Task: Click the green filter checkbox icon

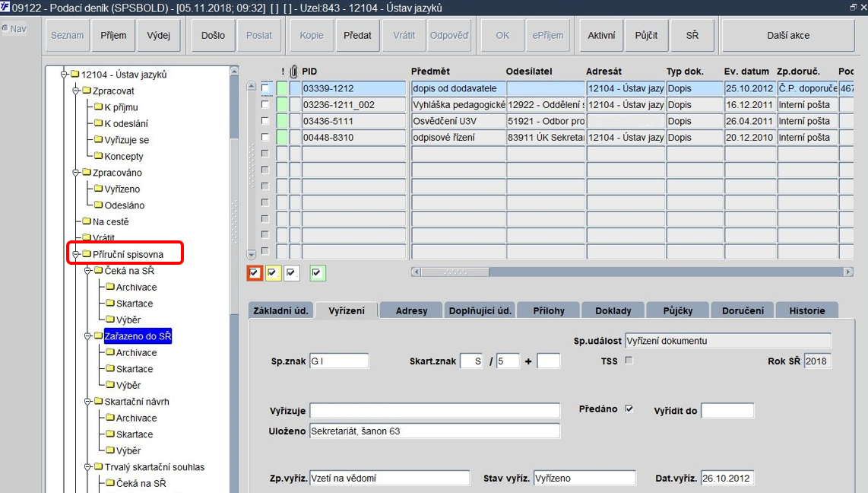Action: point(317,272)
